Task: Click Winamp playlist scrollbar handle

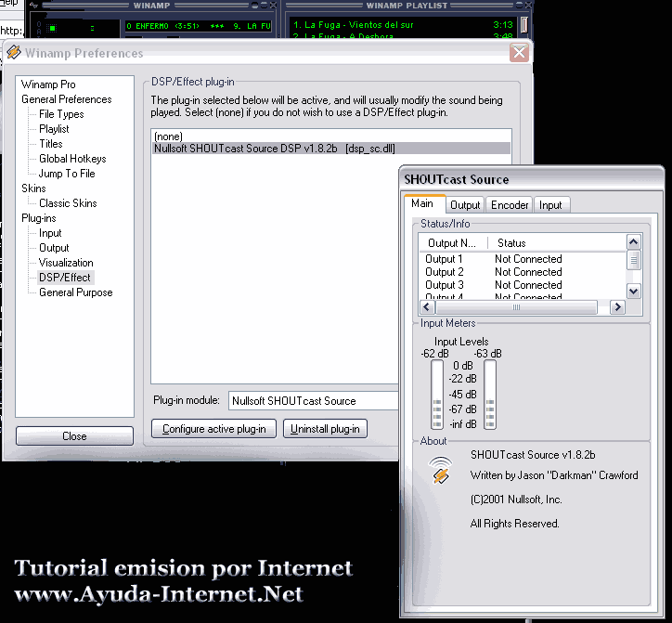Action: pyautogui.click(x=523, y=24)
